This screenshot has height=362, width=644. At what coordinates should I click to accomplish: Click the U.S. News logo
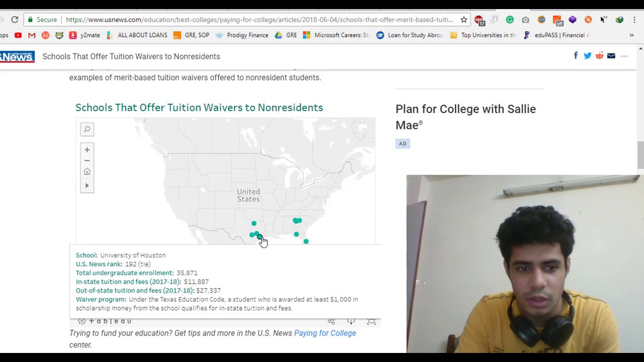tap(17, 56)
